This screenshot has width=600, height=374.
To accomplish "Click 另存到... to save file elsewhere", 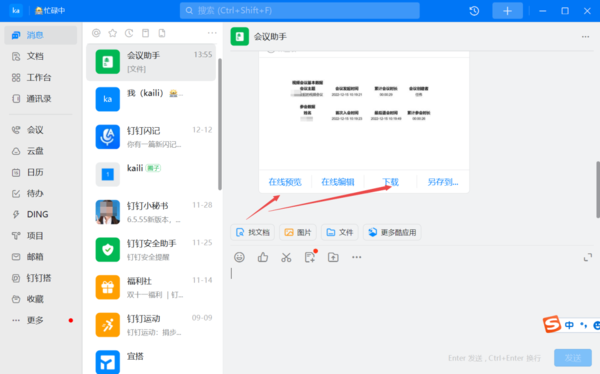I will pos(443,182).
